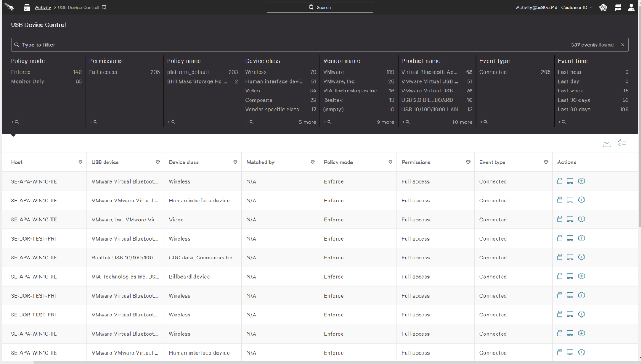641x364 pixels.
Task: Click plus circle icon in third row
Action: point(581,220)
